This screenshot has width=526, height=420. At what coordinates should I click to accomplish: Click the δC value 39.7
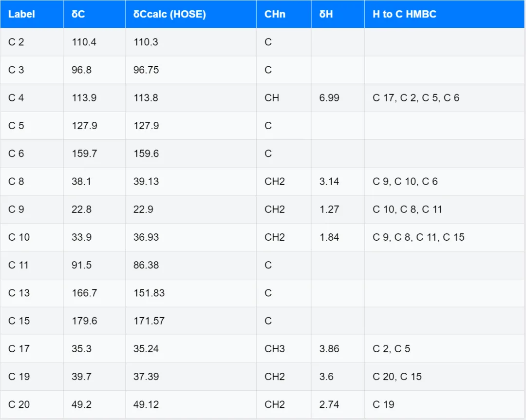81,376
